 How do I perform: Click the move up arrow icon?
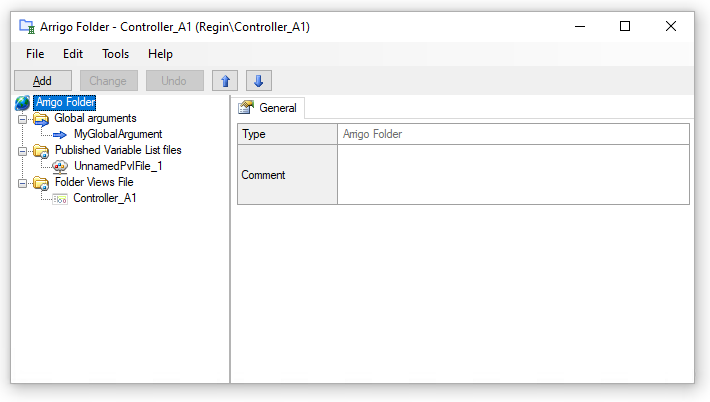click(225, 81)
